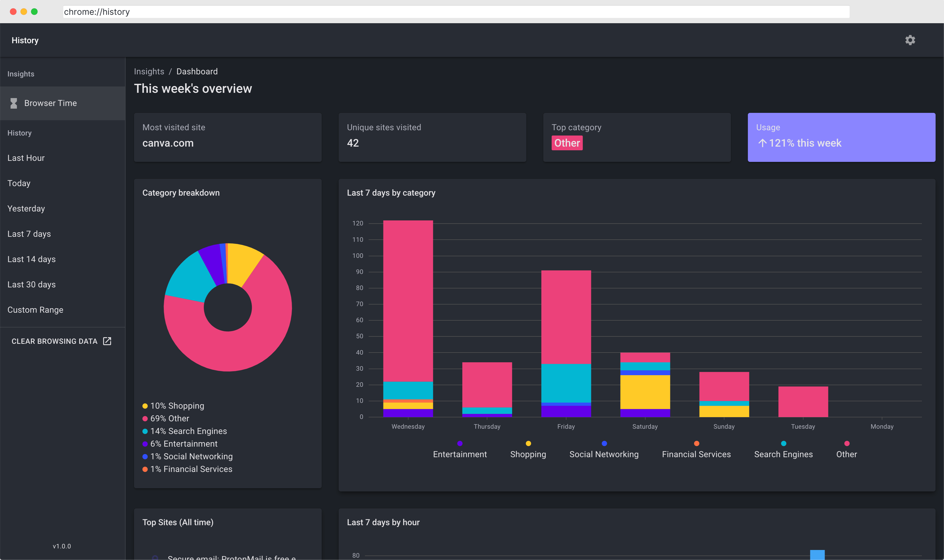Viewport: 944px width, 560px height.
Task: Open the Last 7 days history view
Action: pos(29,234)
